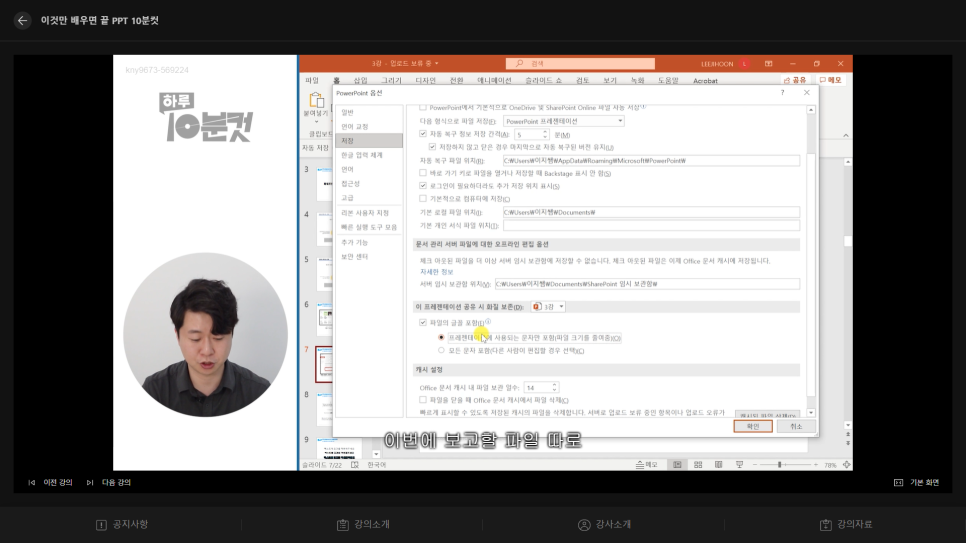Screen dimensions: 966x543
Task: Click the PowerPoint search box
Action: [x=580, y=63]
